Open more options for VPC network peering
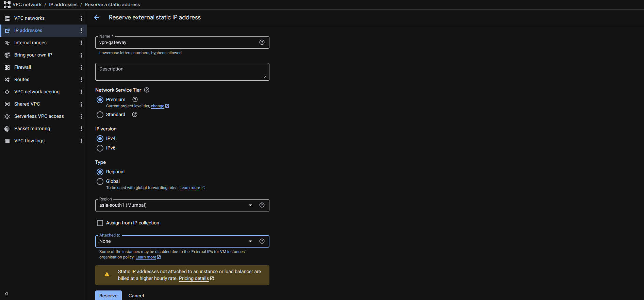 [81, 92]
